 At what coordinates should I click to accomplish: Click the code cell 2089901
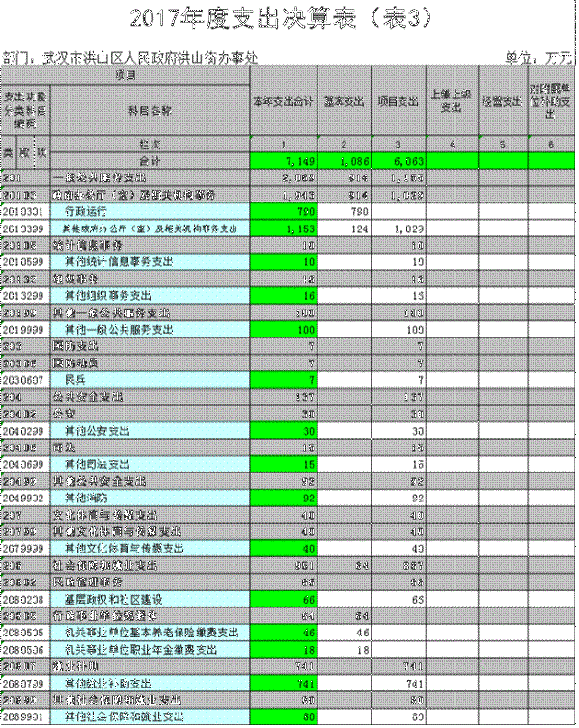[25, 716]
